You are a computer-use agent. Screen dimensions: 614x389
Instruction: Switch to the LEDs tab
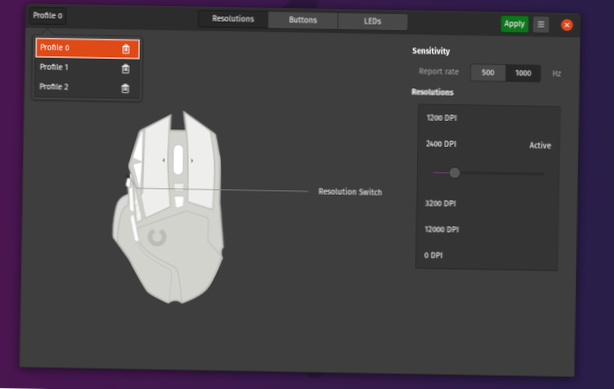pos(372,21)
